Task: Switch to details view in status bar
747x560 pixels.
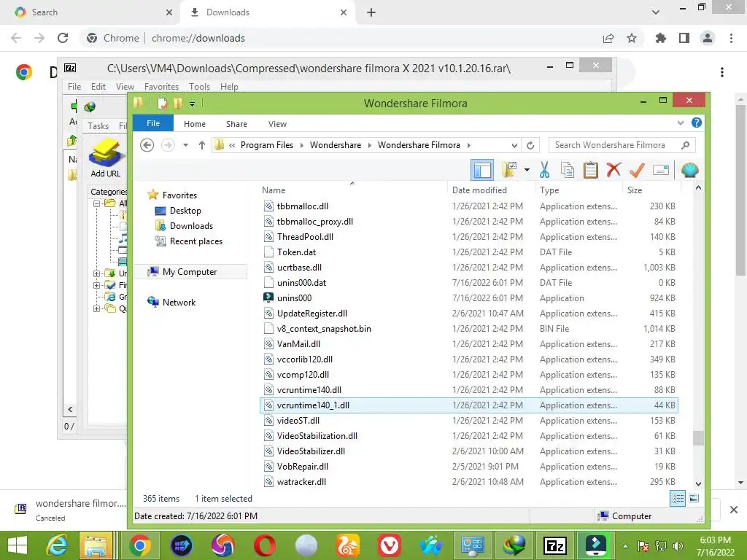Action: click(x=678, y=499)
